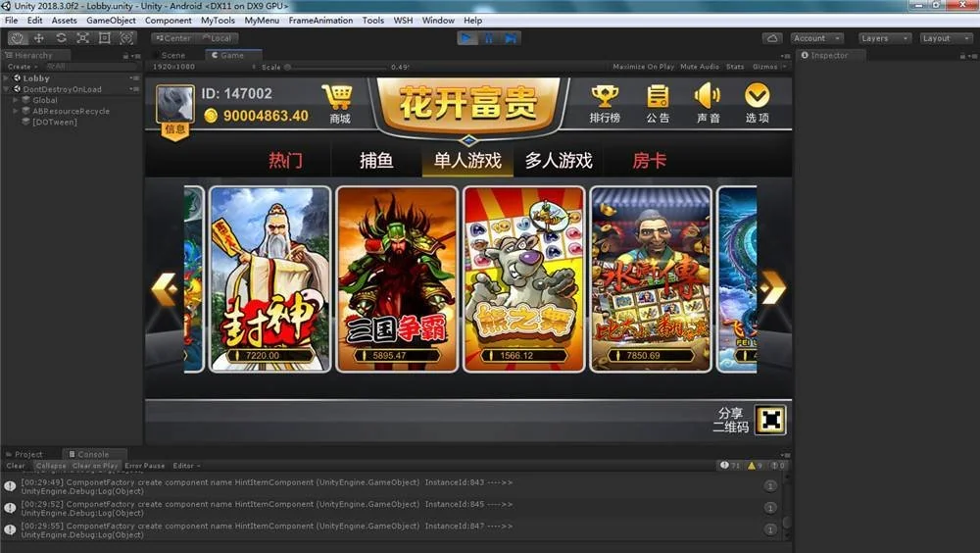
Task: Expand the Lobby scene in Hierarchy
Action: point(7,78)
